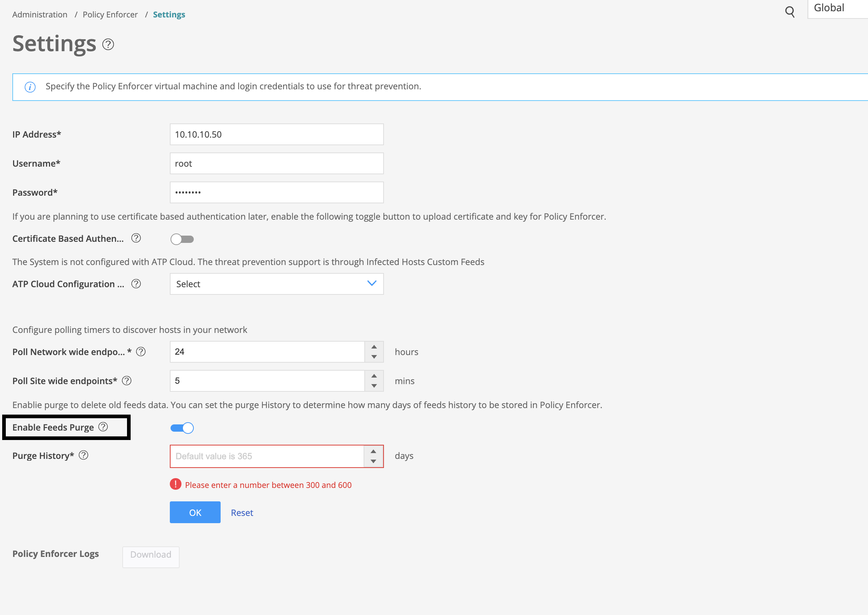Image resolution: width=868 pixels, height=615 pixels.
Task: Click the Settings breadcrumb
Action: [x=169, y=15]
